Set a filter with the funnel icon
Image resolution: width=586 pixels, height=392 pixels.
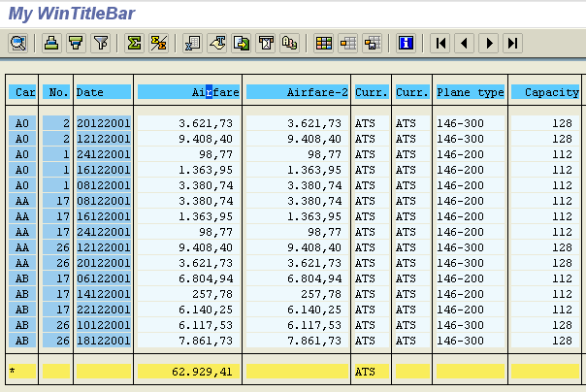click(x=101, y=43)
